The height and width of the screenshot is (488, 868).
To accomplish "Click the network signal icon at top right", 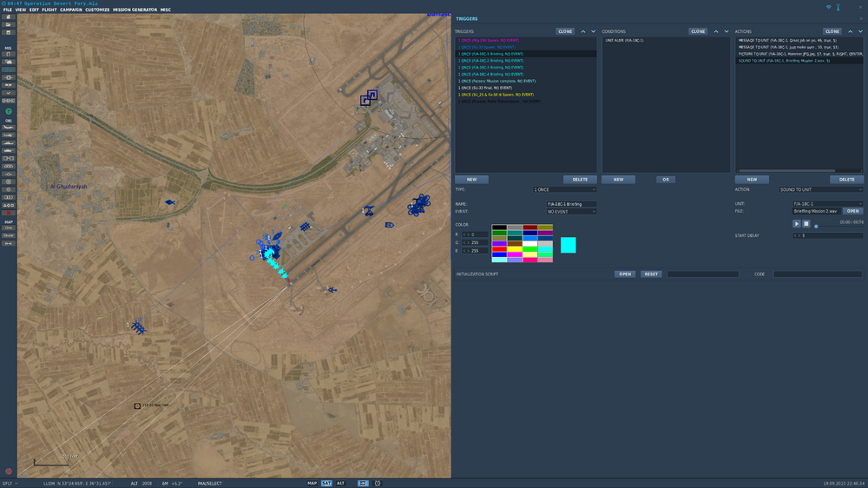I will coord(829,7).
